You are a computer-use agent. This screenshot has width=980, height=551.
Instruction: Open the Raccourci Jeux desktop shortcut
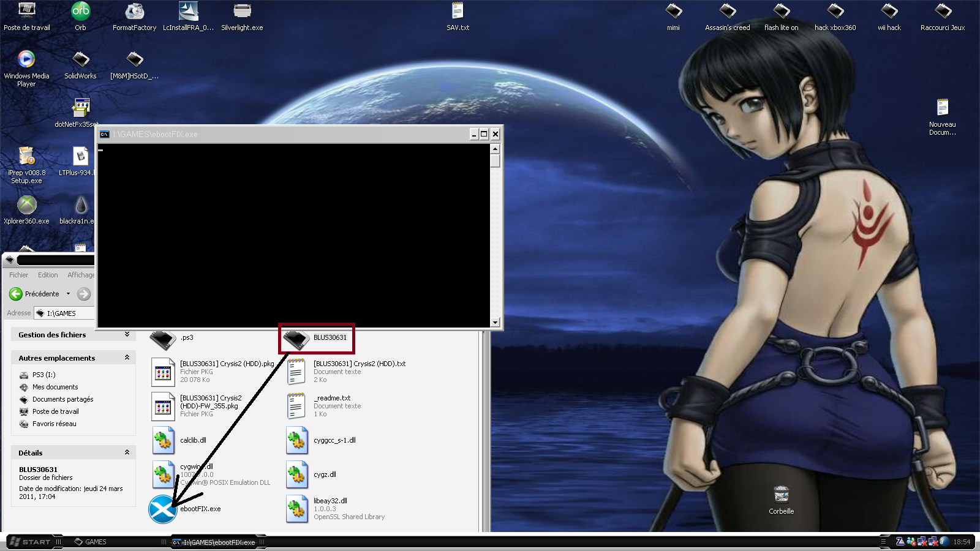pyautogui.click(x=943, y=17)
